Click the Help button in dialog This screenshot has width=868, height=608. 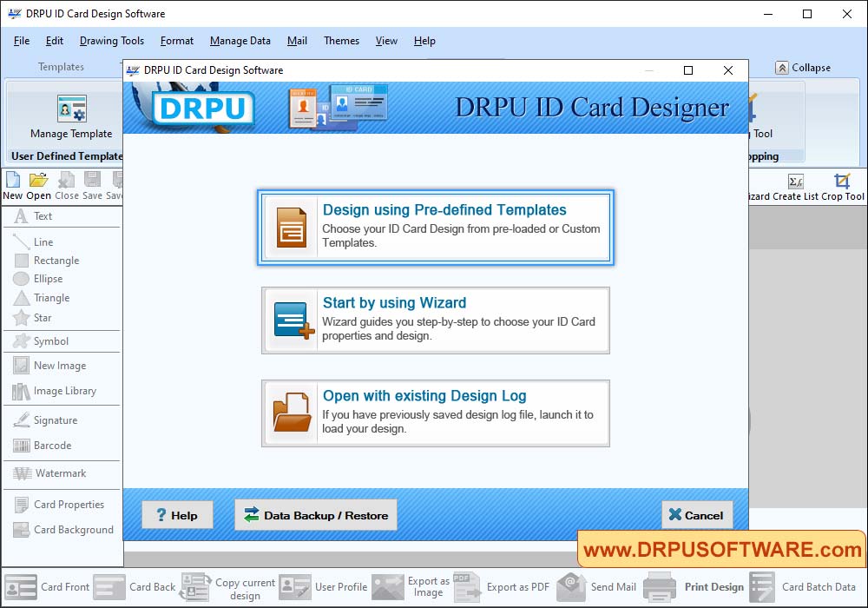pyautogui.click(x=177, y=515)
